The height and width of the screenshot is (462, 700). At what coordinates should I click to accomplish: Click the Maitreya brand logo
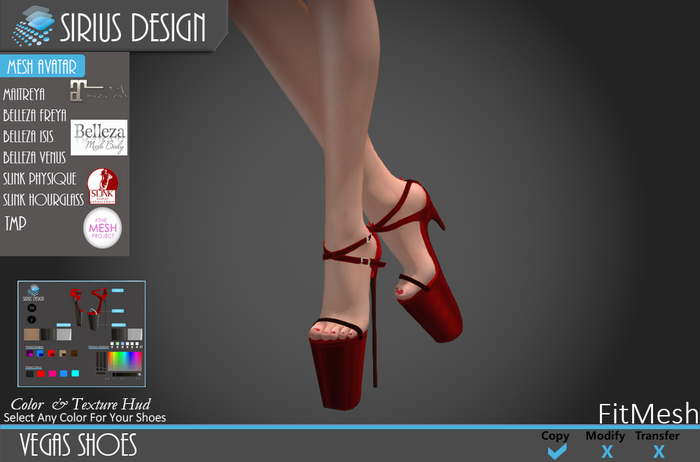pos(98,91)
